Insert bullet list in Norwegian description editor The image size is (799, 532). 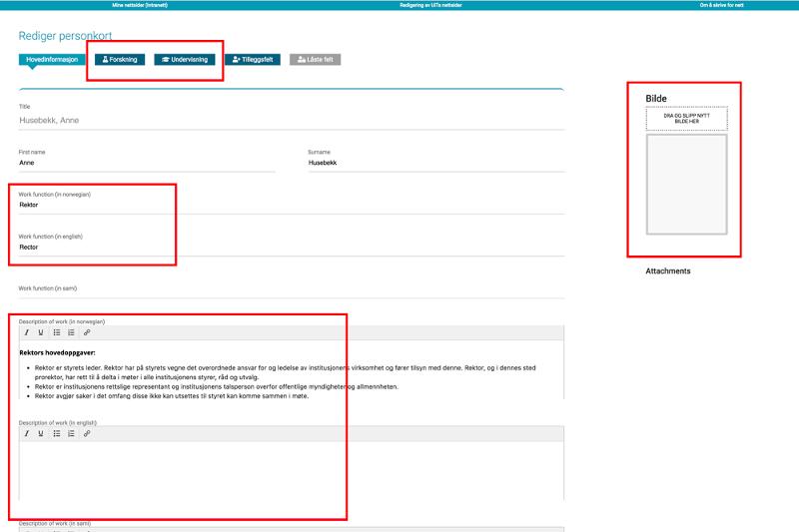tap(55, 332)
